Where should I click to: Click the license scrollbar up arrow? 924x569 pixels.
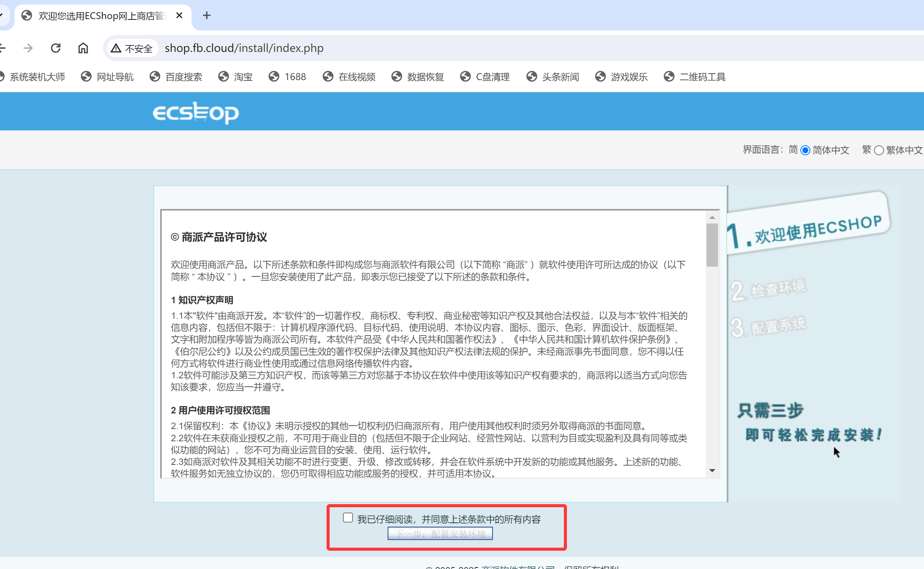(x=712, y=217)
